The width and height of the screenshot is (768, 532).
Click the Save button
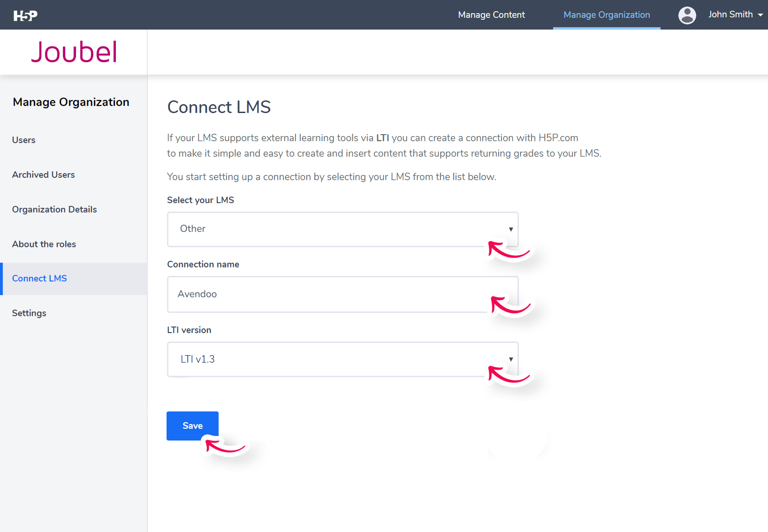pos(192,426)
